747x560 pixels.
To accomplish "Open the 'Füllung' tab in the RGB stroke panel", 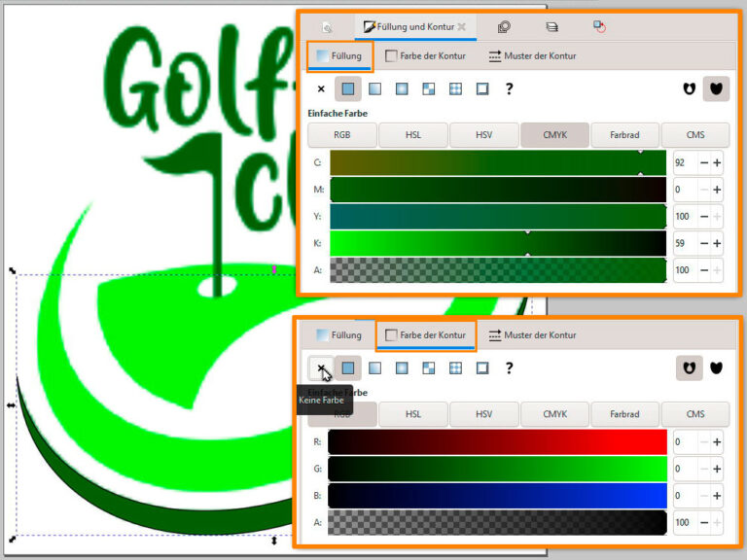I will click(x=338, y=335).
